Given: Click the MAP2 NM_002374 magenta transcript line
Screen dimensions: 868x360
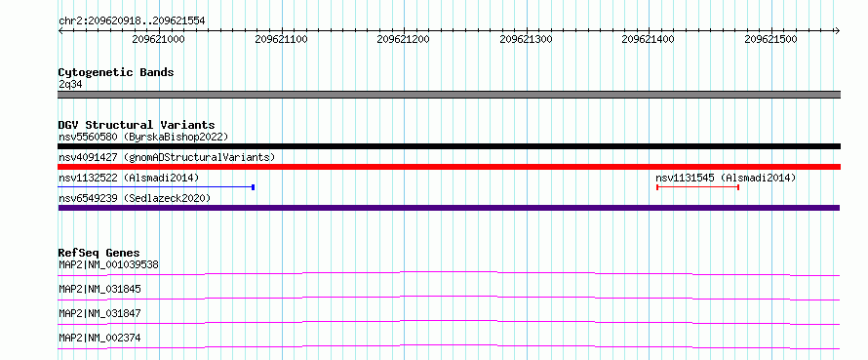Looking at the screenshot, I should coord(449,346).
